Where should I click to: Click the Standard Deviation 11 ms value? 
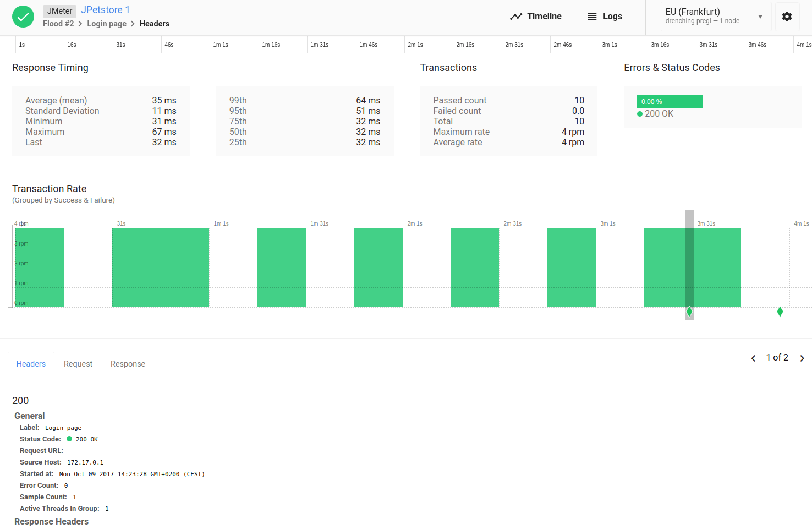click(x=164, y=111)
